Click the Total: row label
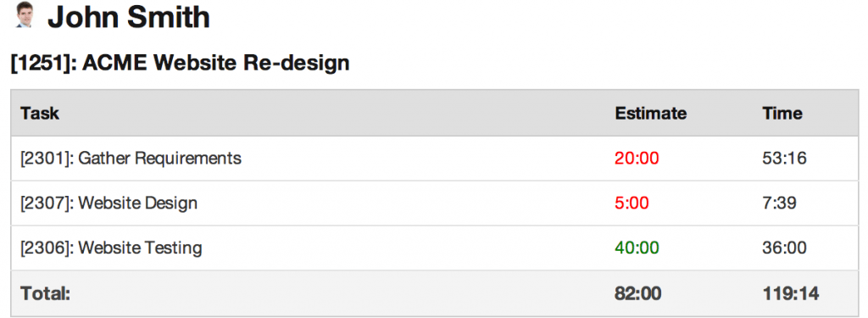Viewport: 868px width, 318px height. (x=46, y=293)
